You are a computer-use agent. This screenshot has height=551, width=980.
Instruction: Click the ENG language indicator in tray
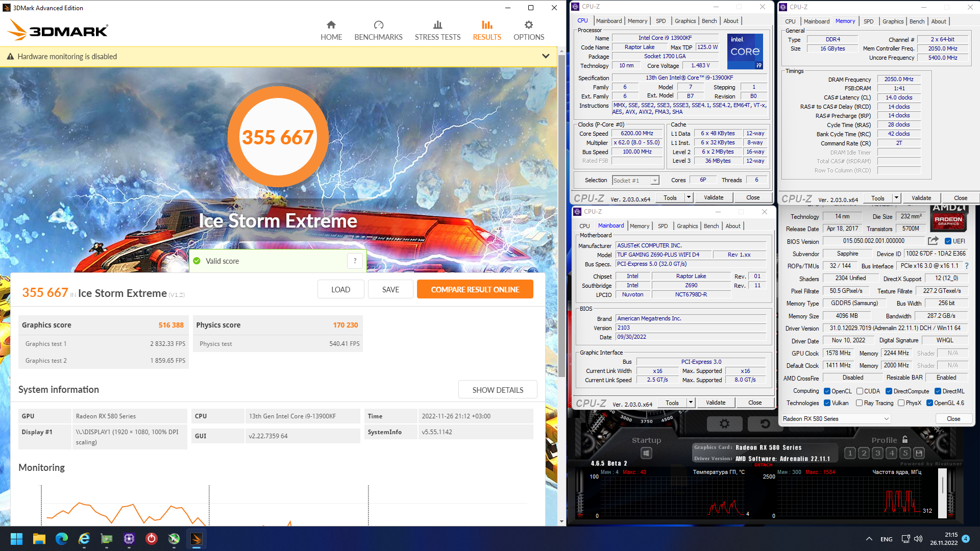[887, 539]
